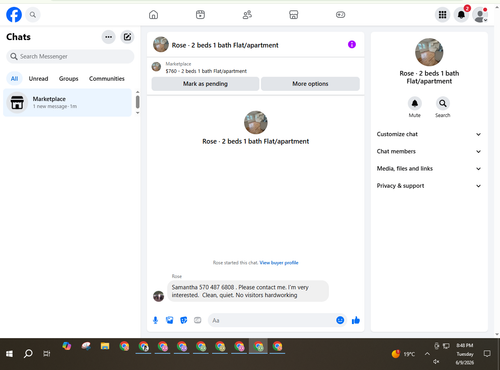Open info panel listing avatar
The width and height of the screenshot is (500, 370).
point(429,52)
